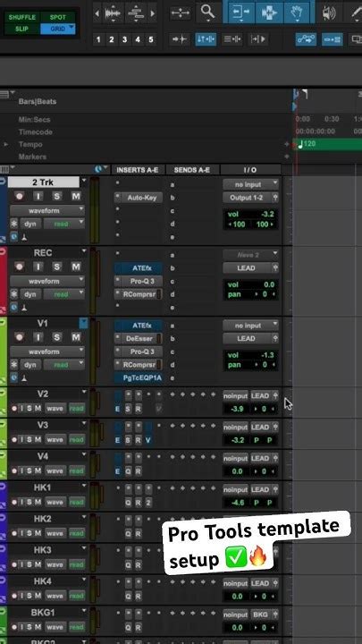
Task: Toggle Tab to Transients icon
Action: click(x=180, y=39)
